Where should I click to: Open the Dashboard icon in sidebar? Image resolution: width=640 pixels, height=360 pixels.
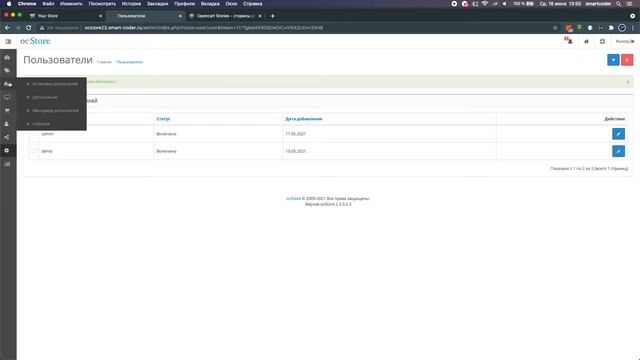click(7, 58)
